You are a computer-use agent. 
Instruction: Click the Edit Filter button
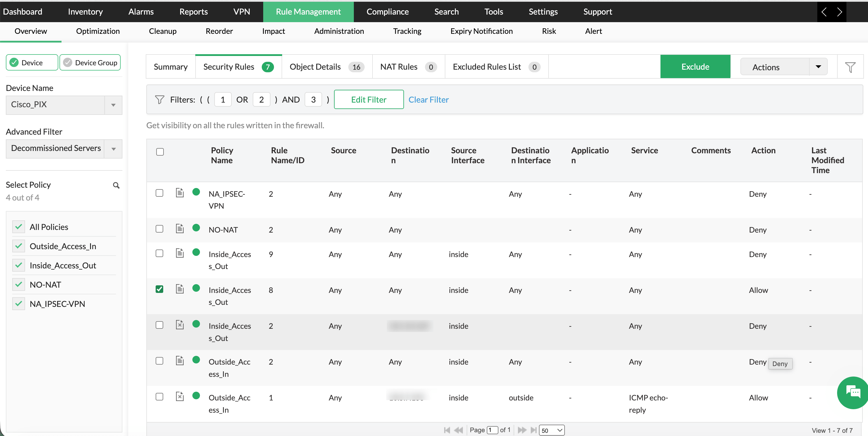click(369, 100)
